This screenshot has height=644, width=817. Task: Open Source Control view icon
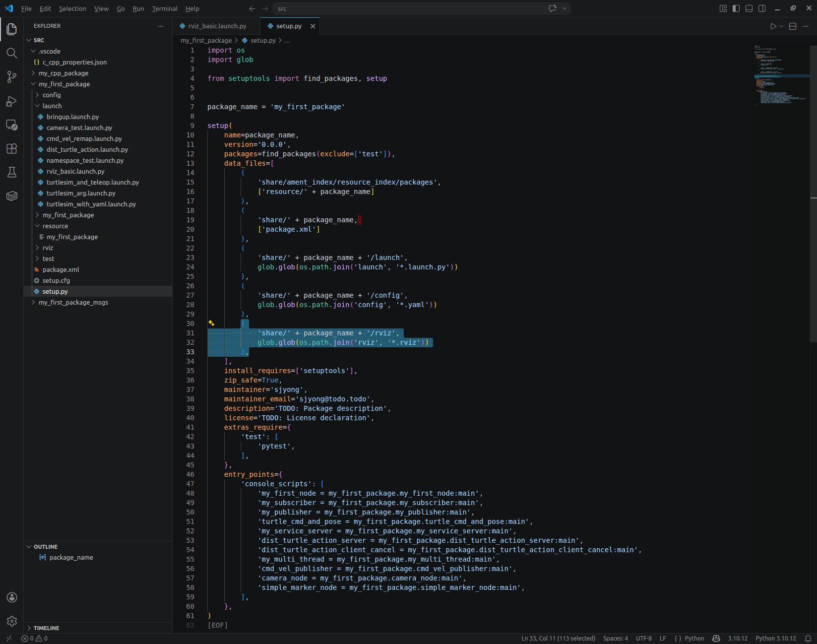[x=12, y=77]
